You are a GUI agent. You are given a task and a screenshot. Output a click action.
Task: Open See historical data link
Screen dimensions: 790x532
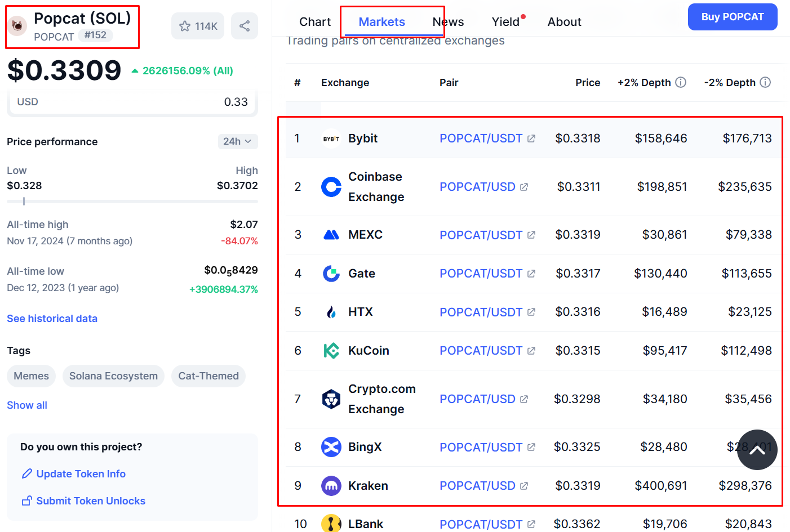pyautogui.click(x=52, y=319)
